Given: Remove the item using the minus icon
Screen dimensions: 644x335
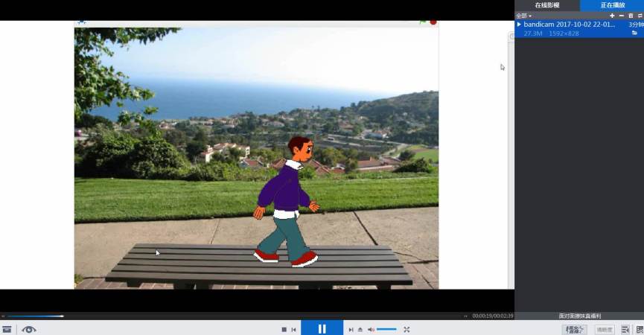Looking at the screenshot, I should click(622, 16).
